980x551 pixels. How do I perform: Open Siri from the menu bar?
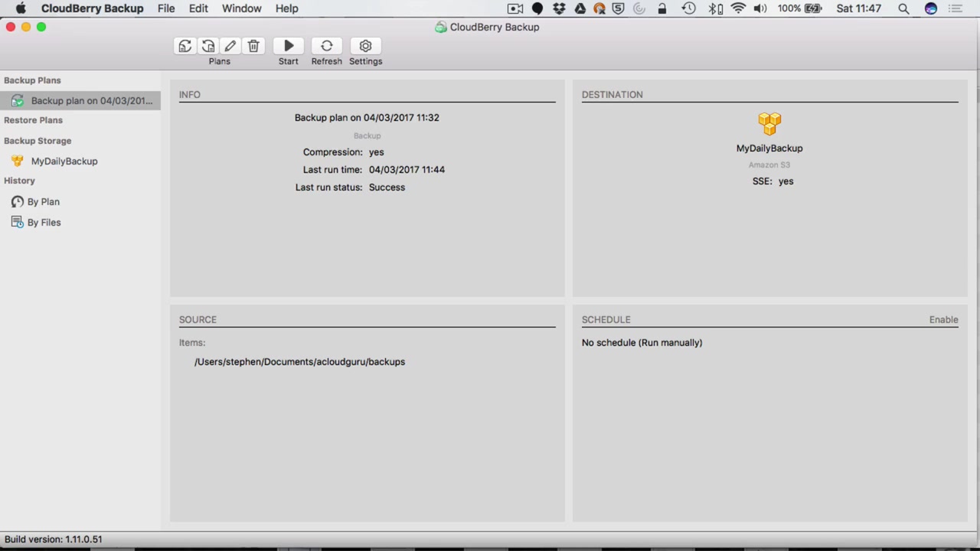click(931, 8)
